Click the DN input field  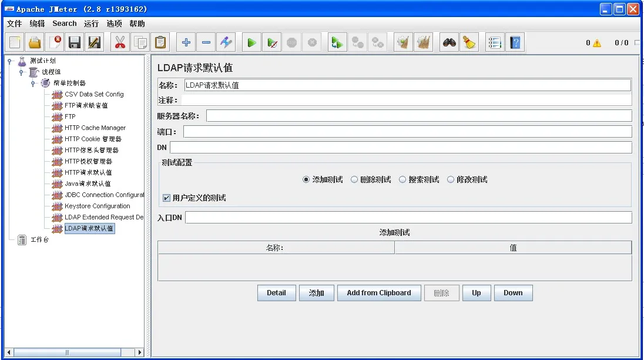(x=401, y=147)
